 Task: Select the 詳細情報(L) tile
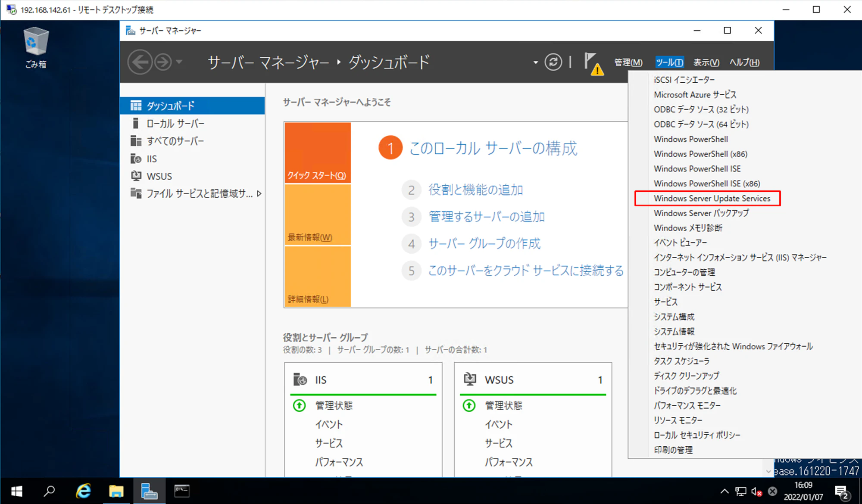click(x=318, y=277)
